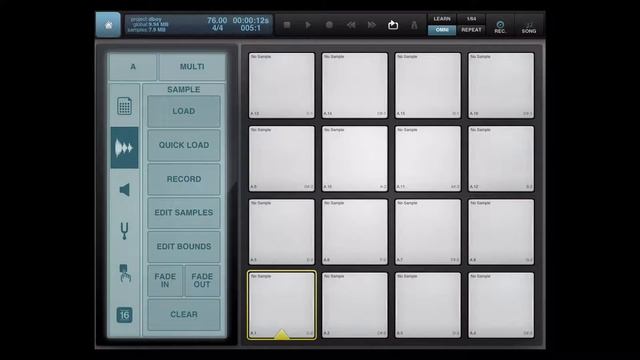
Task: Open the tuning fork icon in sidebar
Action: coord(124,231)
